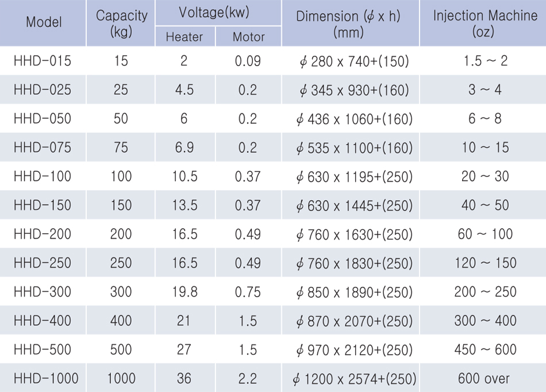Click dimension ϕ 1200 x 2574+(250)

tap(354, 378)
